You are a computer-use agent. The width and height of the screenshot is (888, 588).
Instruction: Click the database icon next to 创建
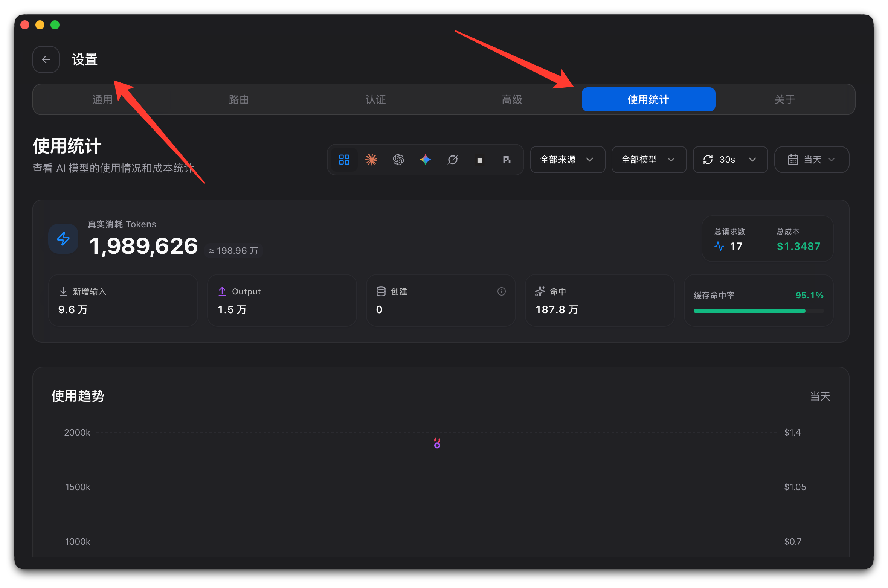pos(381,291)
